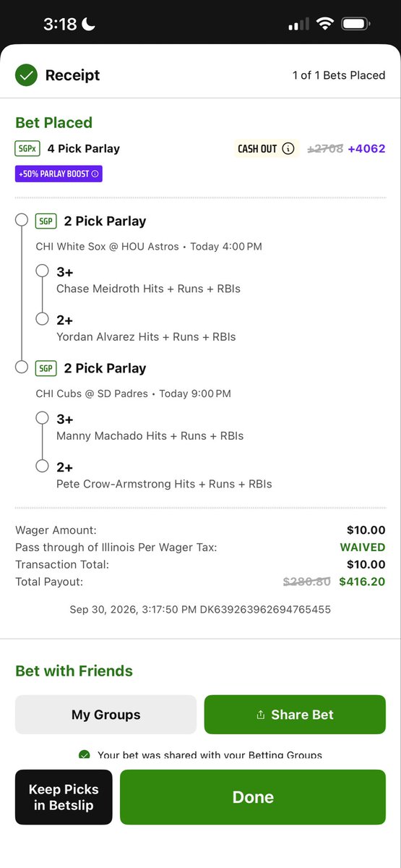The image size is (401, 868).
Task: Tap the info icon on Parlay Boost badge
Action: 94,174
